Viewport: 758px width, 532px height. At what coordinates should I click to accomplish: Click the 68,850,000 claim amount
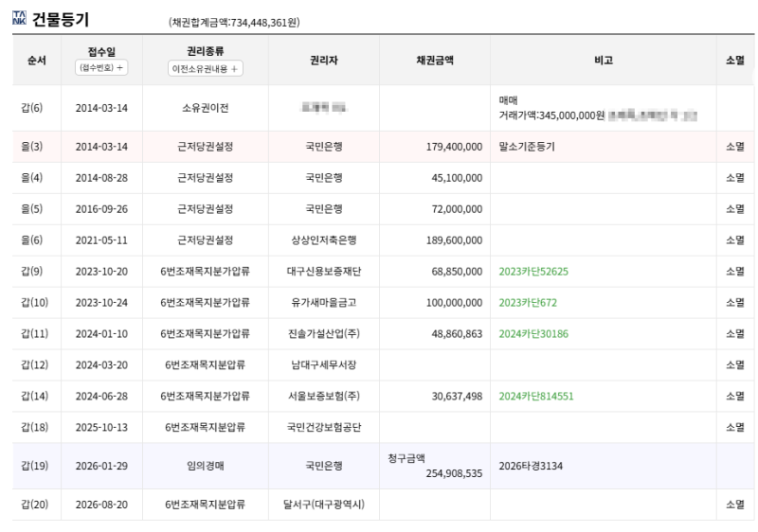click(457, 272)
